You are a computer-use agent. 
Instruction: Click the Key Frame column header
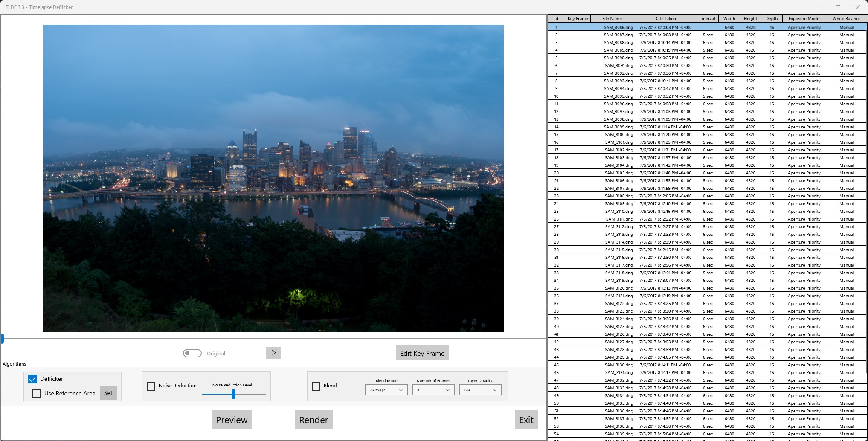pyautogui.click(x=578, y=18)
